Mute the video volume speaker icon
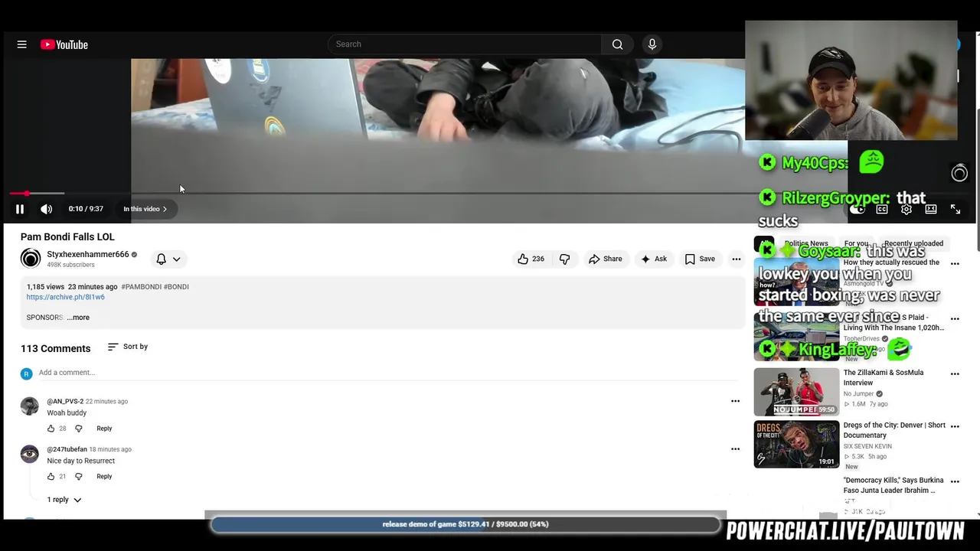The height and width of the screenshot is (551, 980). pyautogui.click(x=47, y=209)
